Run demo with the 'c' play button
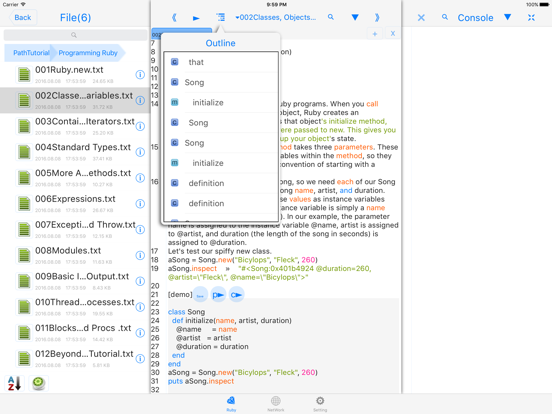Image resolution: width=552 pixels, height=414 pixels. click(237, 295)
